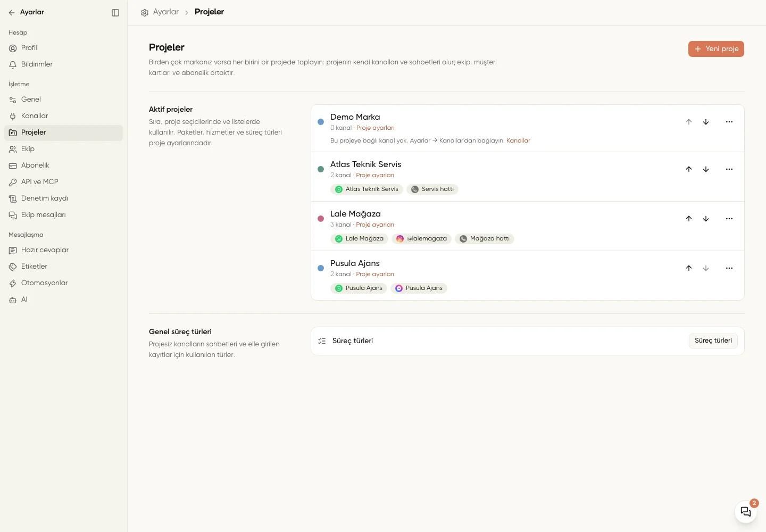Click the Pusula Ajans WhatsApp channel chip
Viewport: 766px width, 532px height.
click(359, 288)
